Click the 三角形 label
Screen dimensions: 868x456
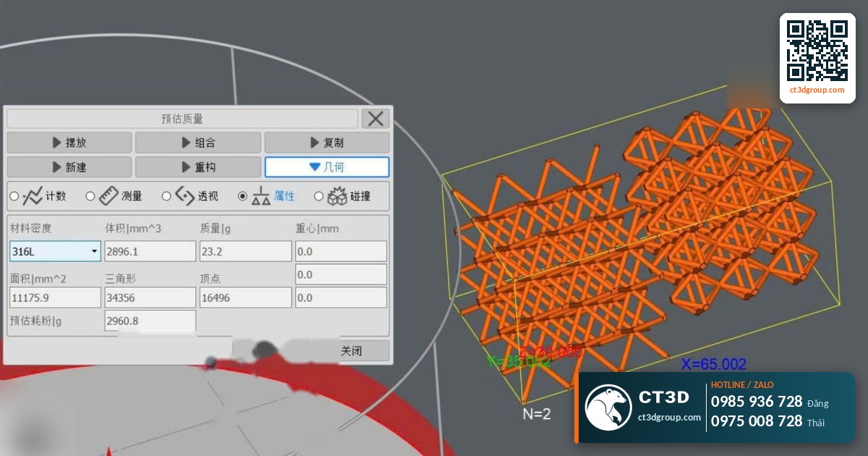tap(121, 278)
